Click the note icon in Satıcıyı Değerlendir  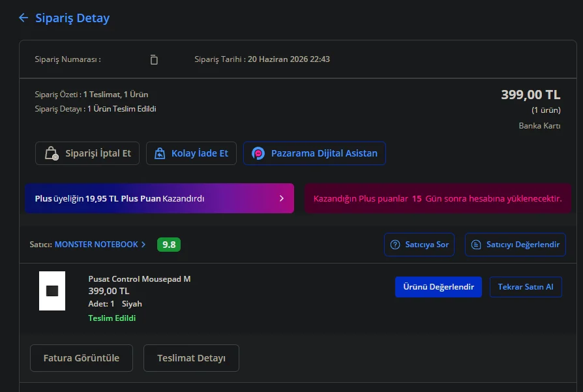pos(476,245)
